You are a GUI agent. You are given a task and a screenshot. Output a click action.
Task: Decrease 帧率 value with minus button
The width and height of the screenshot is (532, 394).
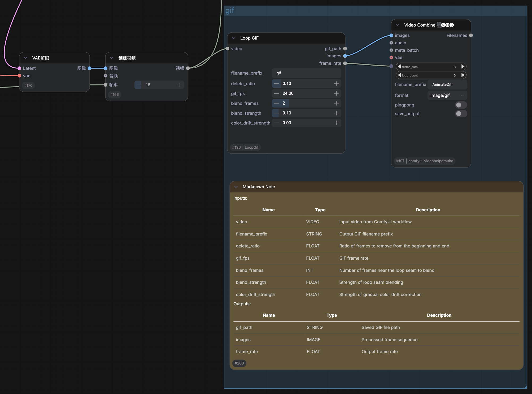pyautogui.click(x=139, y=85)
